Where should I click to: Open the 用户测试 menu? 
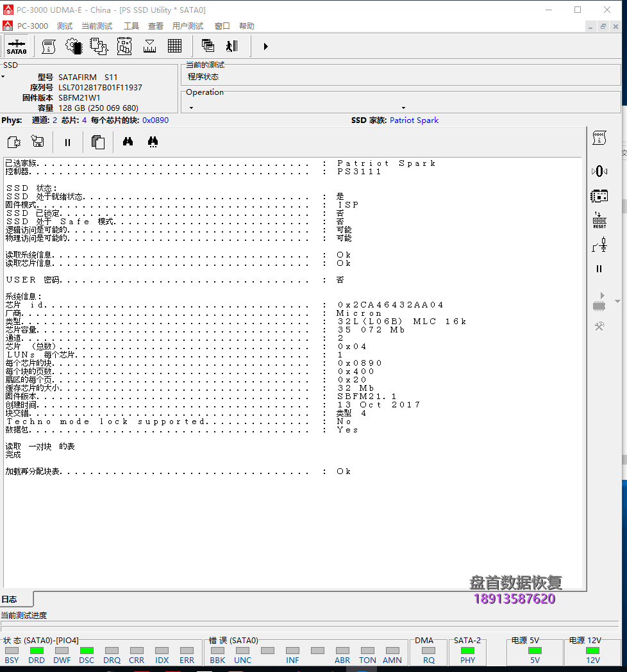188,26
